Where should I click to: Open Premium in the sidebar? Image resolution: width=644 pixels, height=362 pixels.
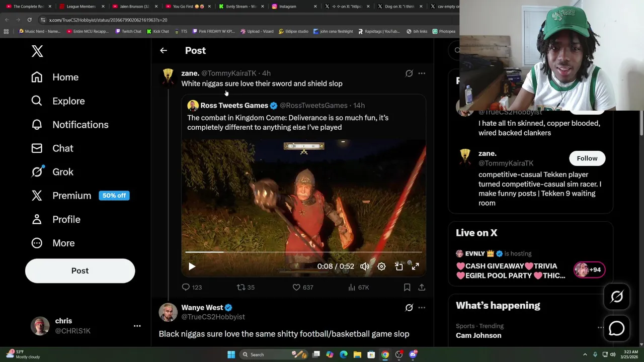click(80, 196)
